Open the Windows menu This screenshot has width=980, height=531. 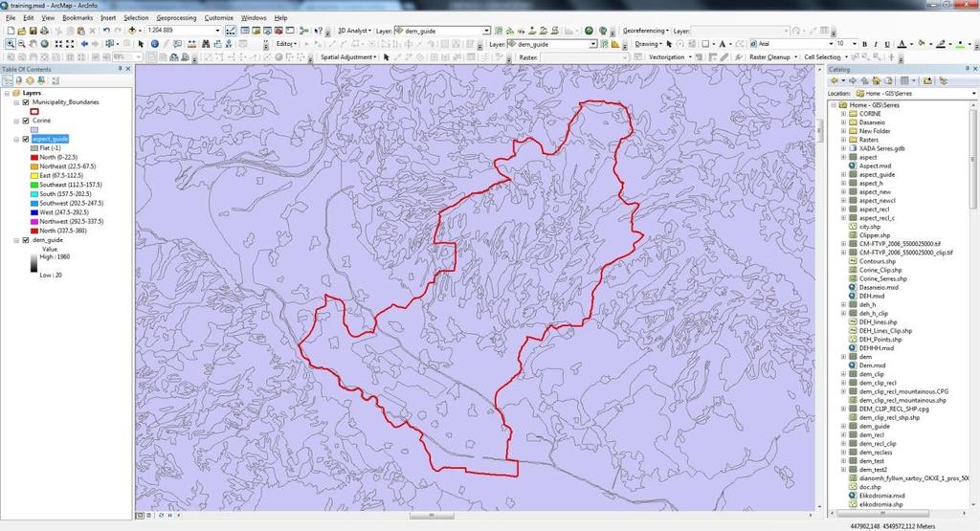(x=253, y=18)
